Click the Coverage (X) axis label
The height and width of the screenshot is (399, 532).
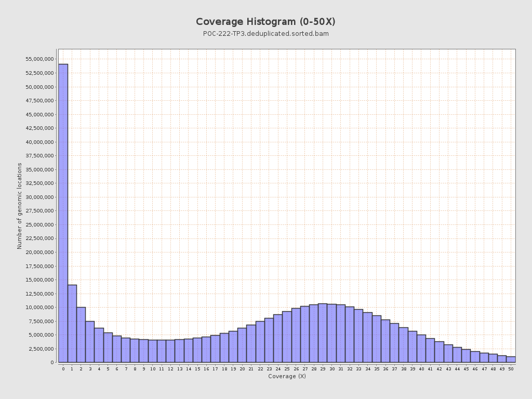(x=287, y=376)
